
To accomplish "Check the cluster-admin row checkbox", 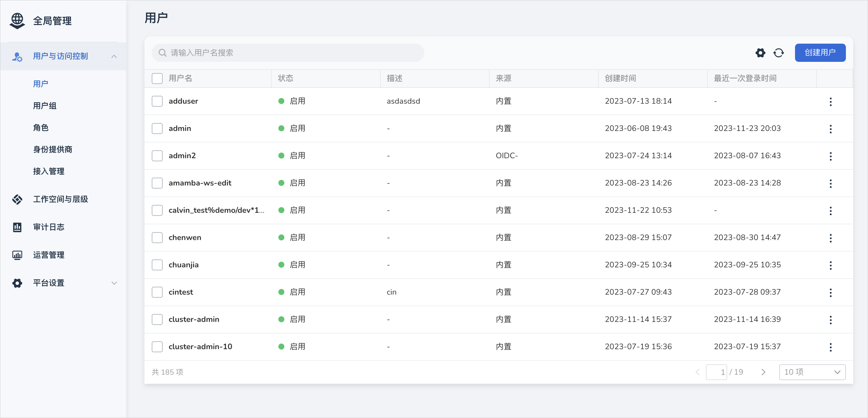I will tap(157, 319).
